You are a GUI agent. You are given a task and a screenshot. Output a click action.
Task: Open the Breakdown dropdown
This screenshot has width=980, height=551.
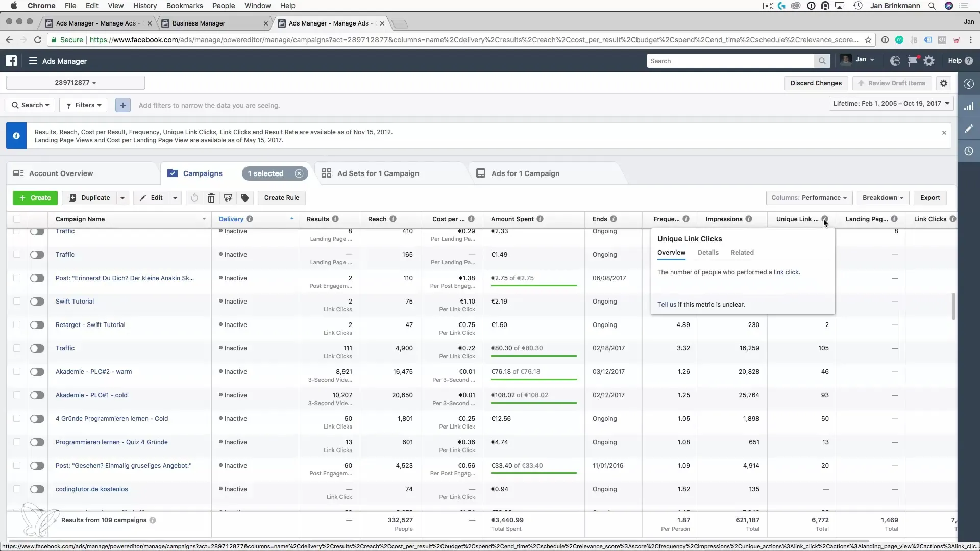pos(883,198)
